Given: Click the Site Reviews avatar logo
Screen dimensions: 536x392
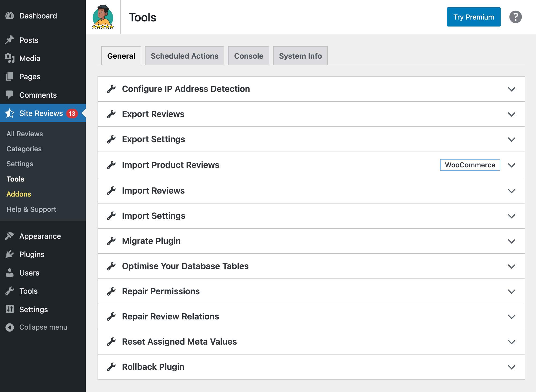Looking at the screenshot, I should pyautogui.click(x=103, y=17).
